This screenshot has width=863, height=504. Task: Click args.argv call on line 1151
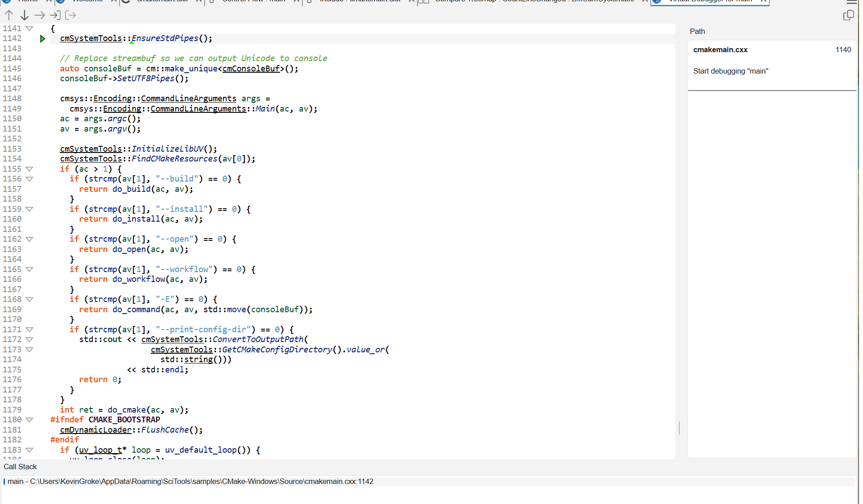click(x=111, y=129)
